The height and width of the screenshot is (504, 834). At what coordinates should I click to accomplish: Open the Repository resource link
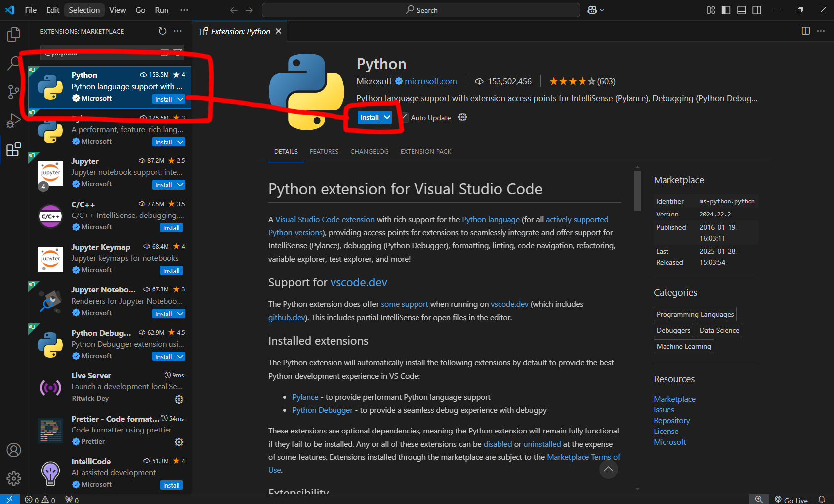(x=671, y=421)
